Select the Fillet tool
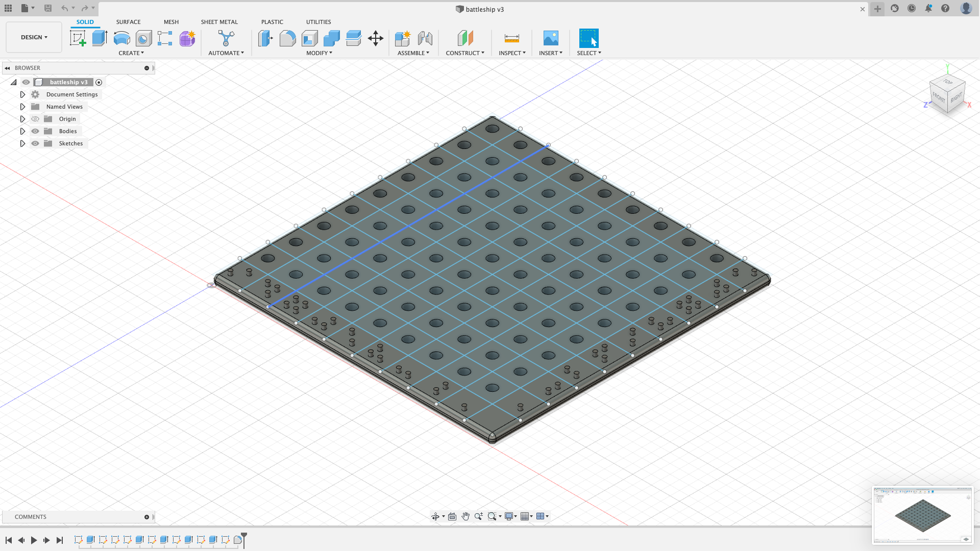The width and height of the screenshot is (980, 551). tap(287, 38)
